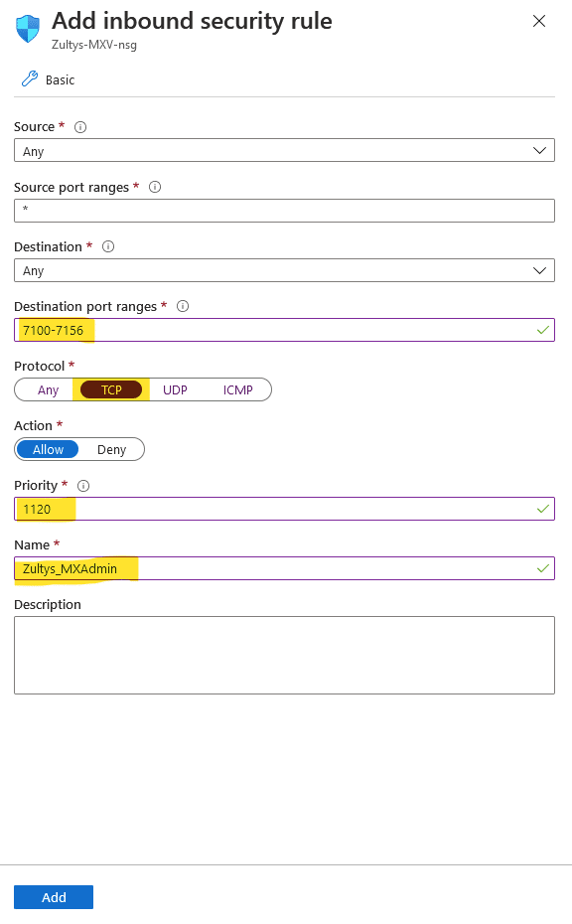Set Action to Allow
Image resolution: width=572 pixels, height=924 pixels.
(48, 450)
